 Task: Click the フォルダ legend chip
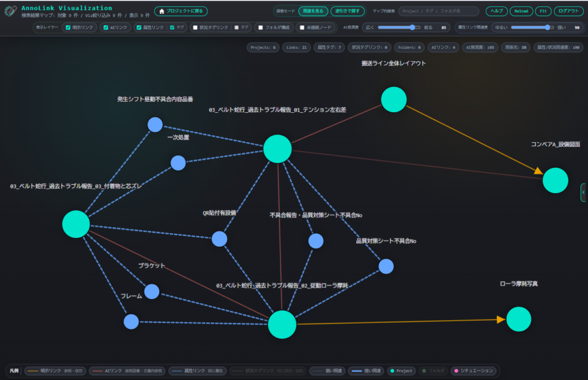[433, 371]
